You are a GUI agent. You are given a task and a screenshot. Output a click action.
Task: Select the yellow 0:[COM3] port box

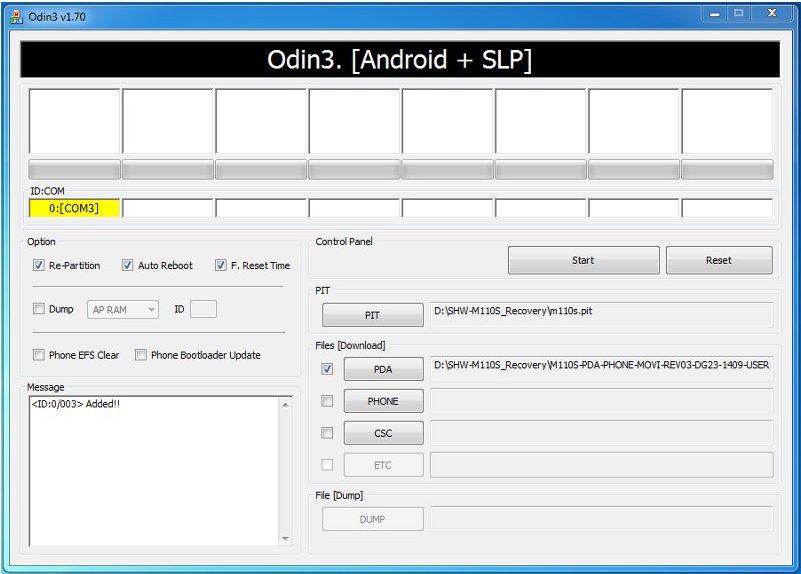pyautogui.click(x=75, y=208)
